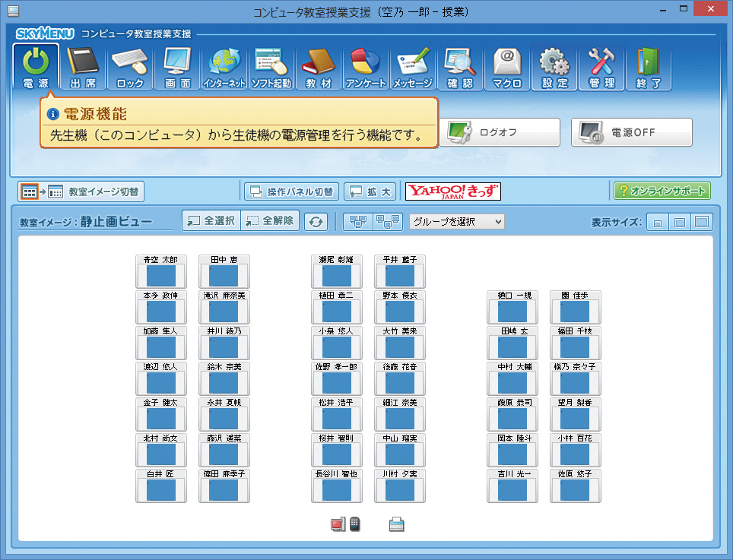Click the teacher computer icon below seats
This screenshot has height=560, width=733.
[338, 524]
